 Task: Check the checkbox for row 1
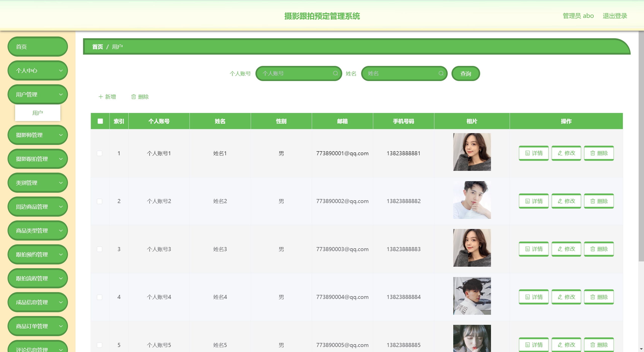coord(100,153)
